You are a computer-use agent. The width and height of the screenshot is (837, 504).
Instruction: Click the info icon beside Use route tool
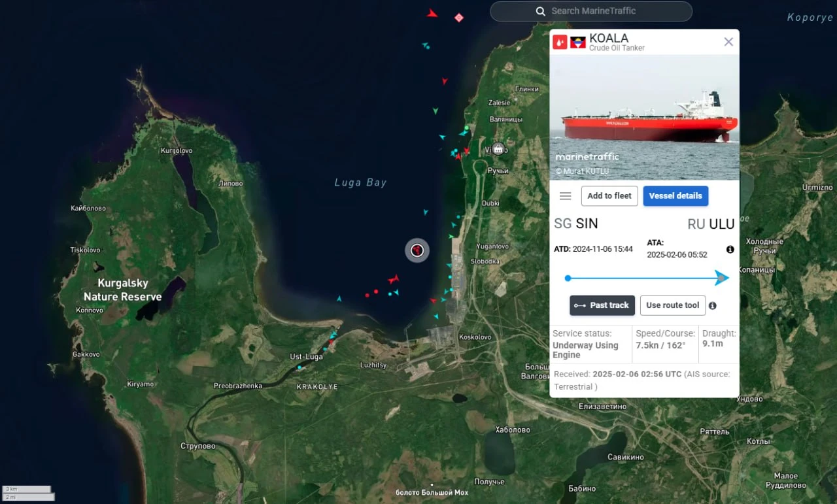[x=712, y=305]
